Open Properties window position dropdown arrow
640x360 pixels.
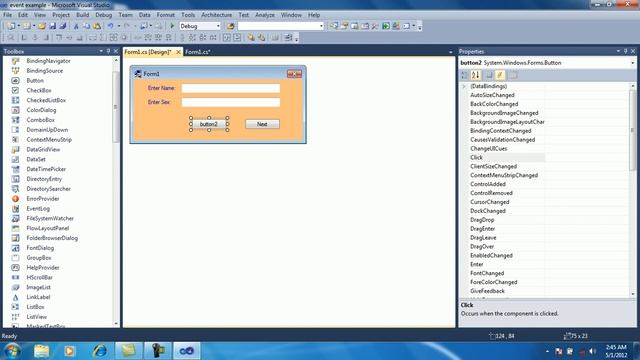(618, 51)
